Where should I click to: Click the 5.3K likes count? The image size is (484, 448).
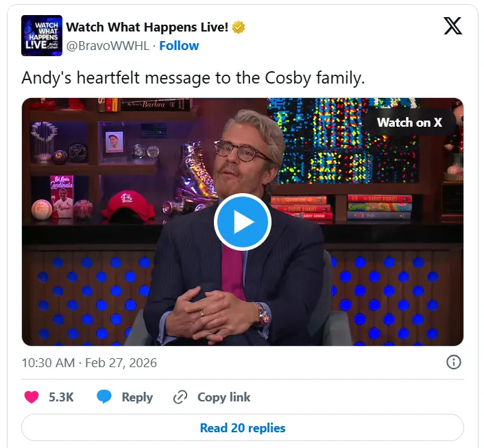[61, 397]
